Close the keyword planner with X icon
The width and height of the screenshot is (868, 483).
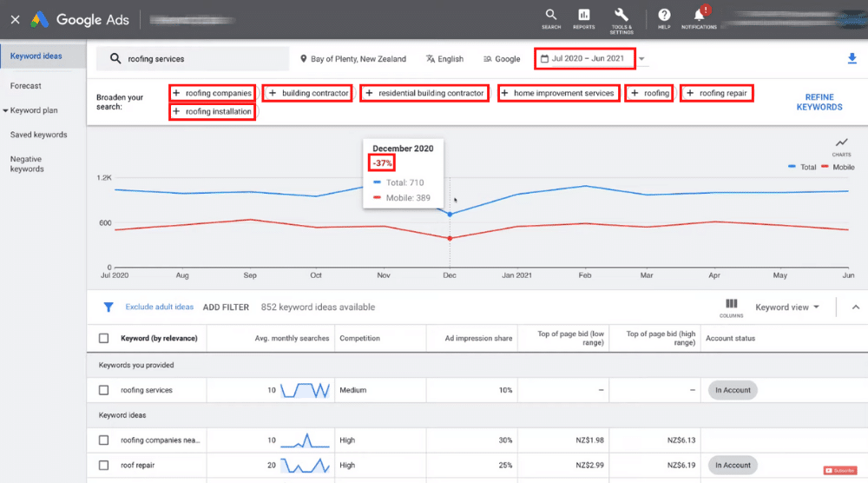pos(15,19)
